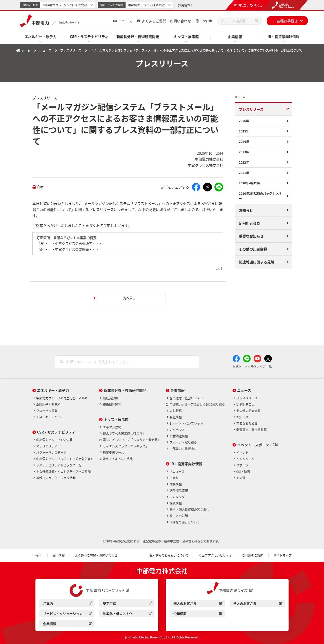The width and height of the screenshot is (324, 644).
Task: Share article on Facebook
Action: click(x=196, y=187)
